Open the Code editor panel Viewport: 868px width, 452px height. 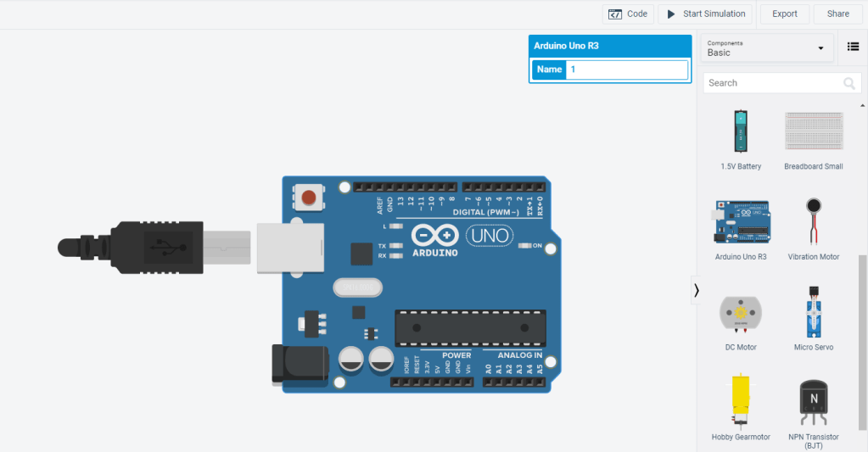(x=629, y=14)
